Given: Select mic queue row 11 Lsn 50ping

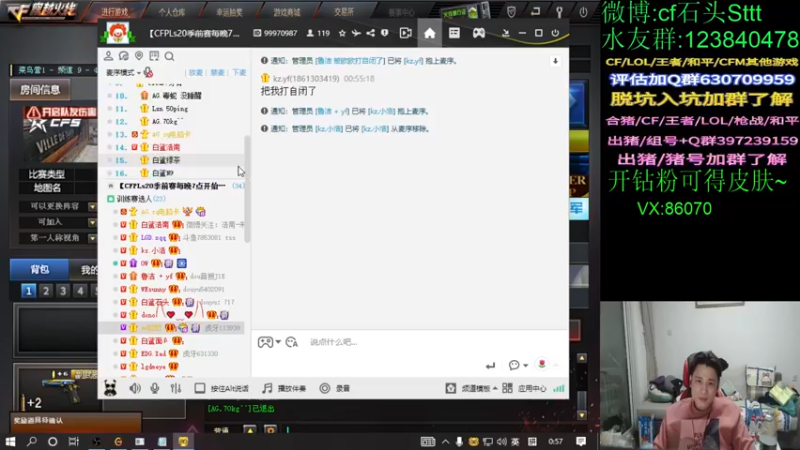Looking at the screenshot, I should 173,109.
